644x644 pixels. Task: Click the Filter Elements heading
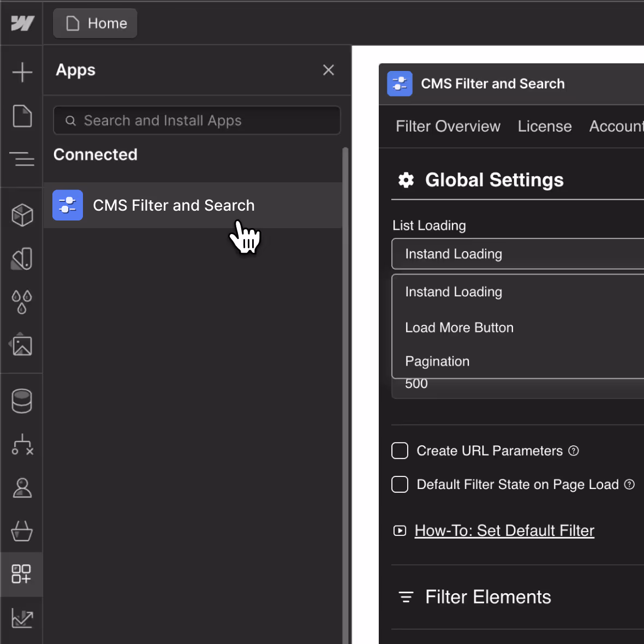[x=487, y=597]
